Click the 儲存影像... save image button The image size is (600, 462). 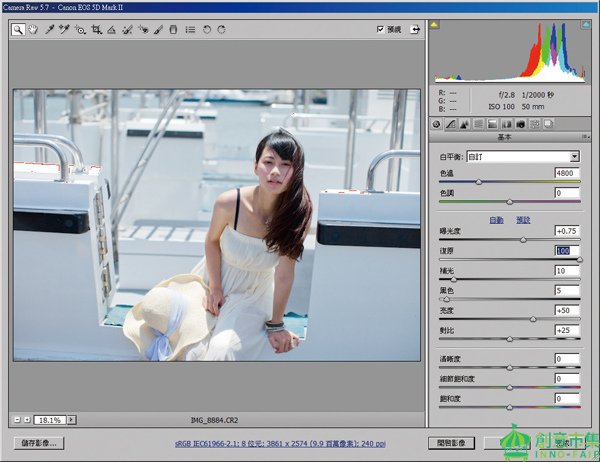pos(39,443)
